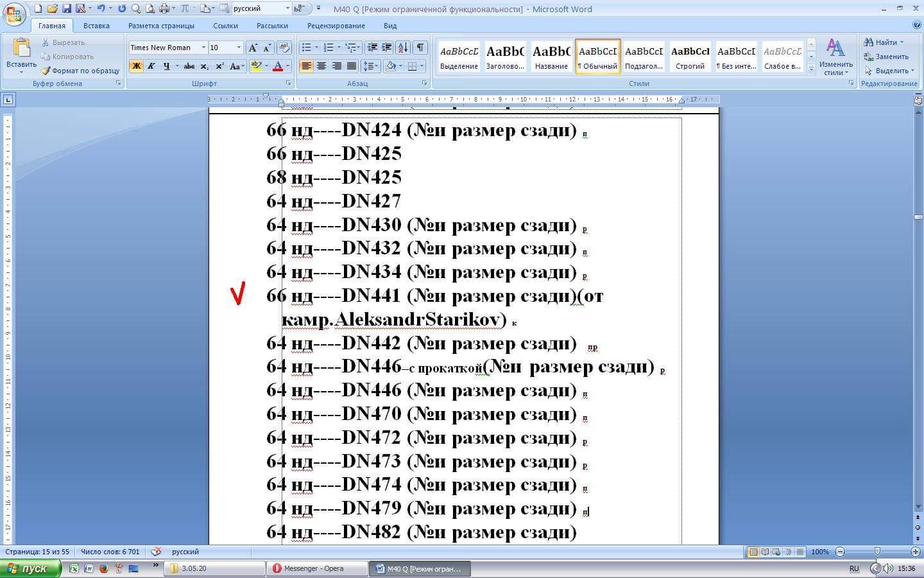Expand the underline style dropdown arrow
Screen dimensions: 924x578
coord(177,66)
